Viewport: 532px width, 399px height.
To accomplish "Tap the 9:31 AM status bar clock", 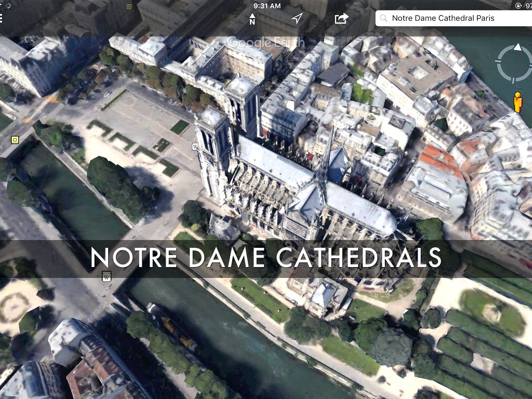I will click(267, 6).
